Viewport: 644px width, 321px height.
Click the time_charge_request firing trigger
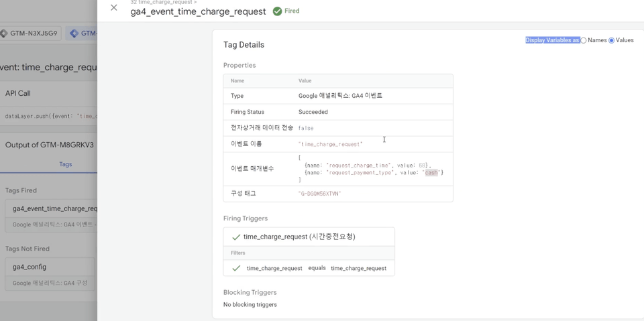point(299,237)
